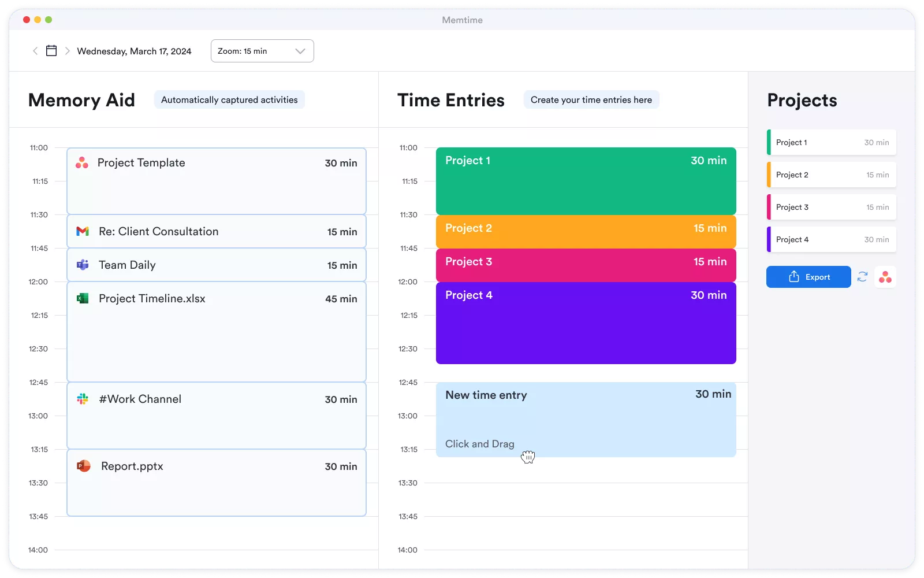Select the pink Project 3 time entry
Image resolution: width=924 pixels, height=578 pixels.
click(586, 265)
